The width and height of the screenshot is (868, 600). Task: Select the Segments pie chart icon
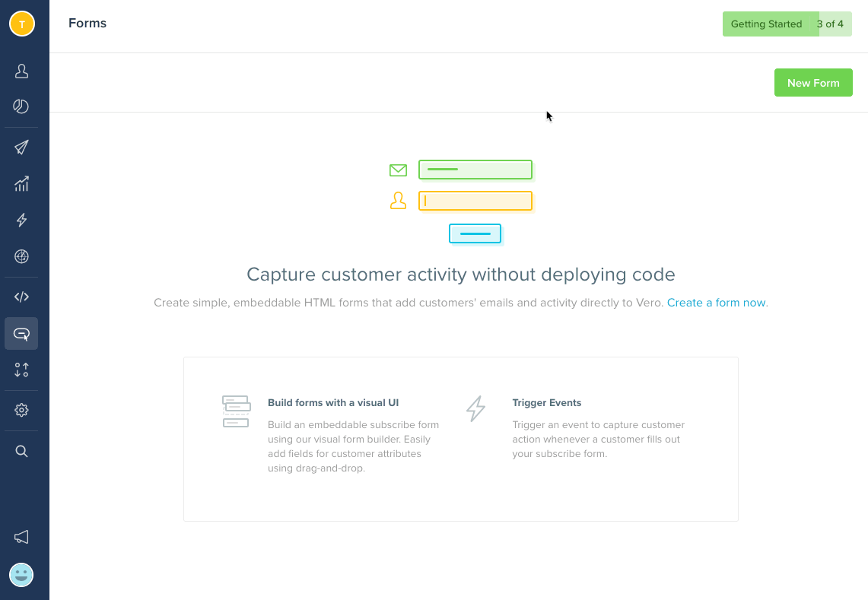21,106
